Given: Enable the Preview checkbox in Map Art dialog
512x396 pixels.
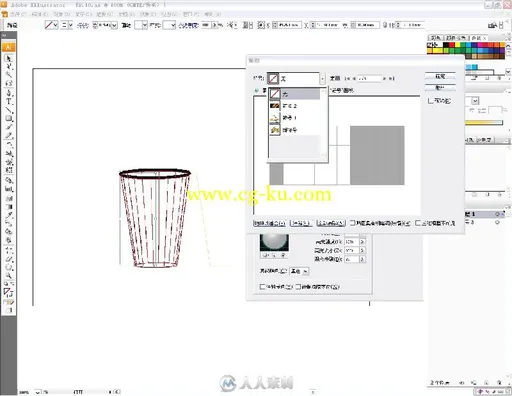Looking at the screenshot, I should click(x=431, y=100).
